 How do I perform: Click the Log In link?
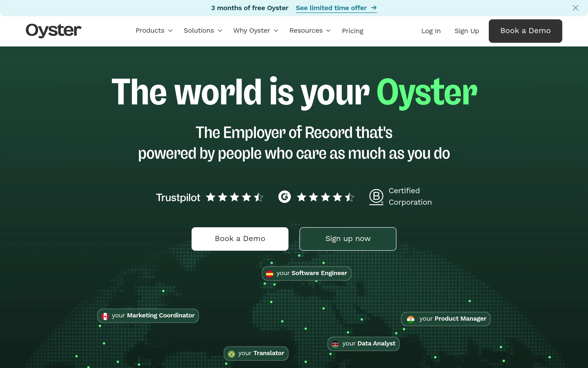[431, 31]
